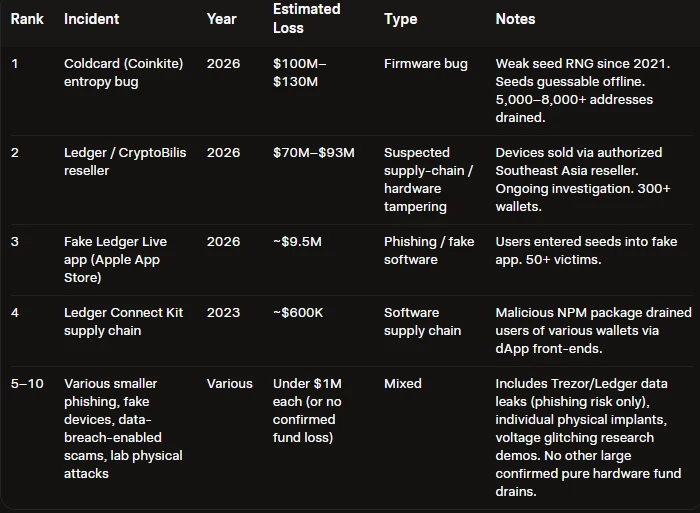
Task: Click the Estimated Loss column header
Action: pyautogui.click(x=307, y=19)
